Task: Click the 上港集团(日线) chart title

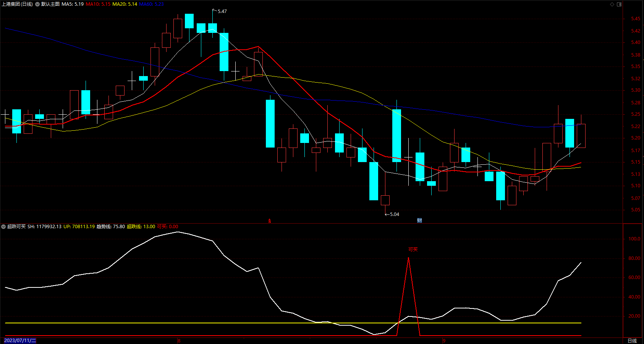Action: [17, 4]
